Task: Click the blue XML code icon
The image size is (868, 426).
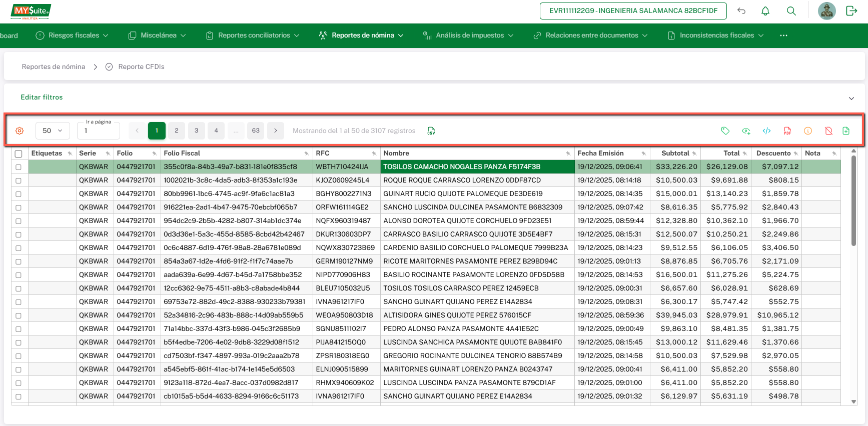Action: pyautogui.click(x=766, y=131)
